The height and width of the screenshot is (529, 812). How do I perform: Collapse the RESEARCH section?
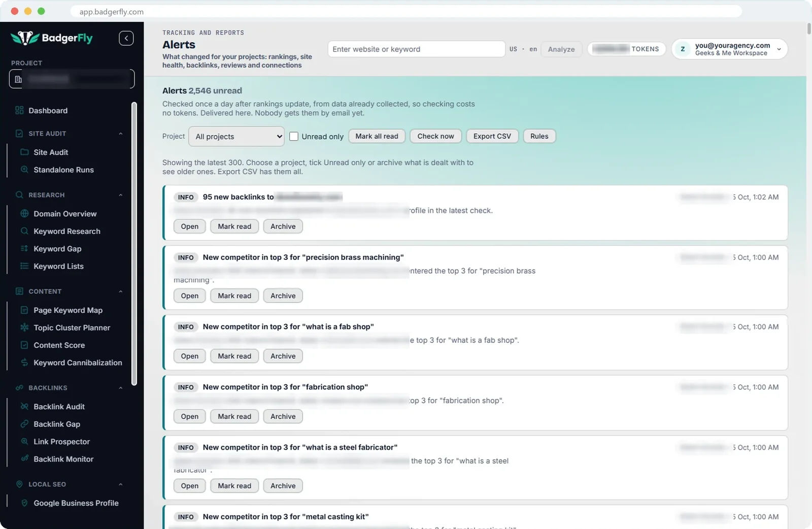point(121,195)
